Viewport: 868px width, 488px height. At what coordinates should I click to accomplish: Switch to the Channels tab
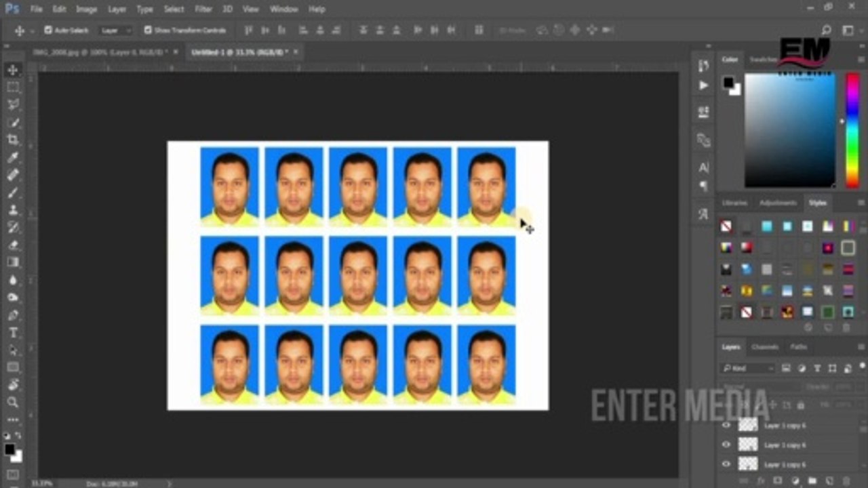[x=765, y=347]
